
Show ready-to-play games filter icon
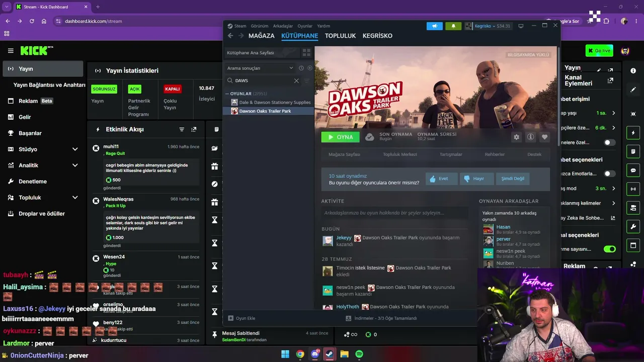pos(310,68)
